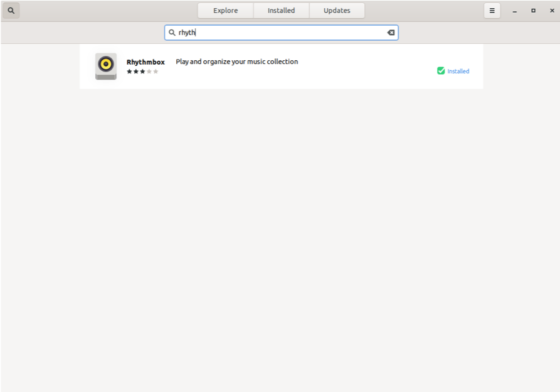This screenshot has height=392, width=560.
Task: Open the Rhythmbox result title
Action: (145, 62)
